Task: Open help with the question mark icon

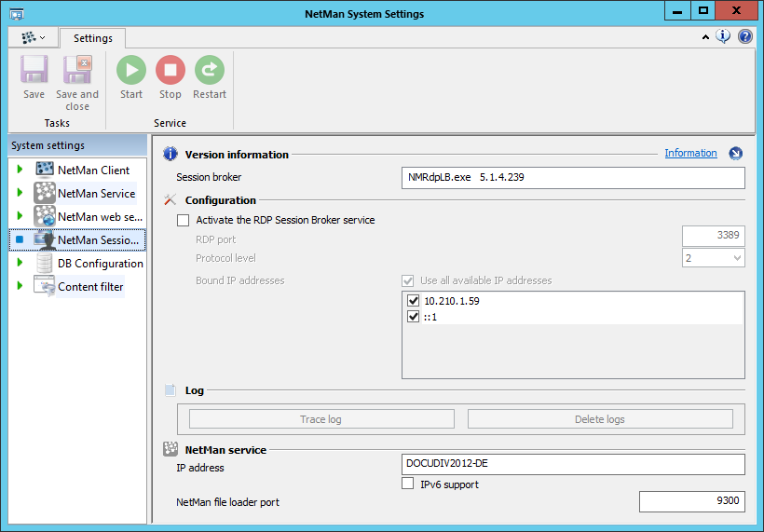Action: pos(745,36)
